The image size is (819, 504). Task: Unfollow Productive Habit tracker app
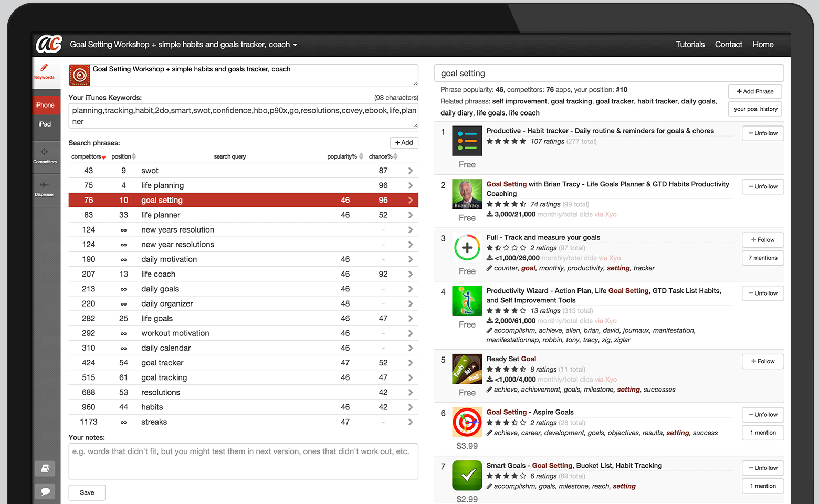(763, 133)
